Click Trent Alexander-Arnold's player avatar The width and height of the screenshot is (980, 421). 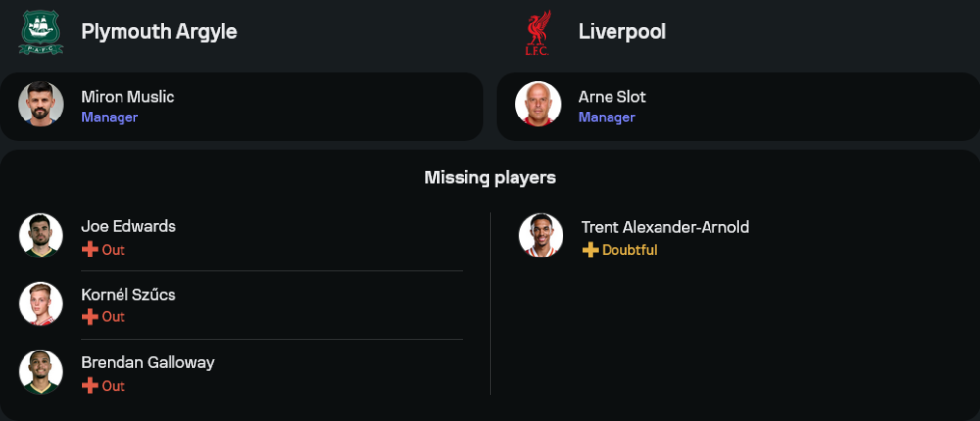(x=541, y=236)
